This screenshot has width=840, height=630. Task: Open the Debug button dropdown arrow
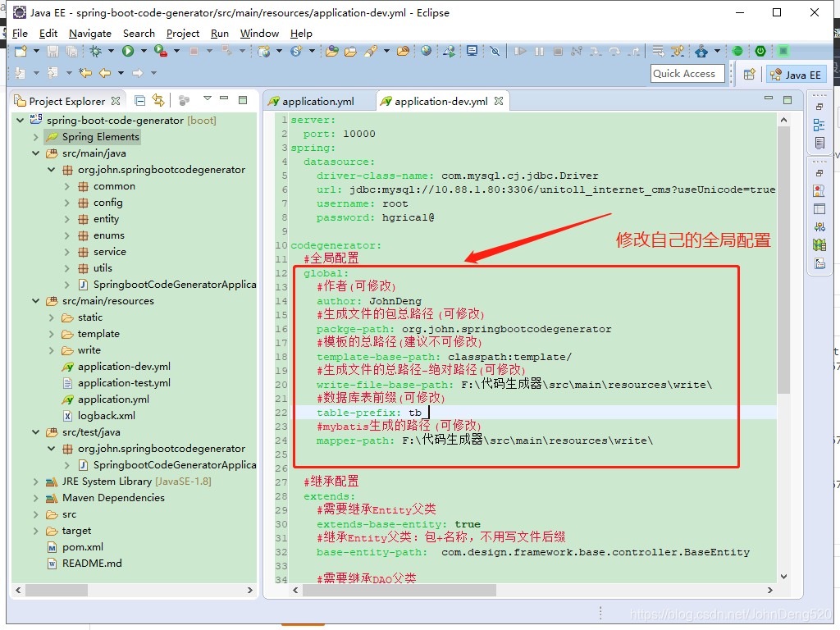coord(111,52)
